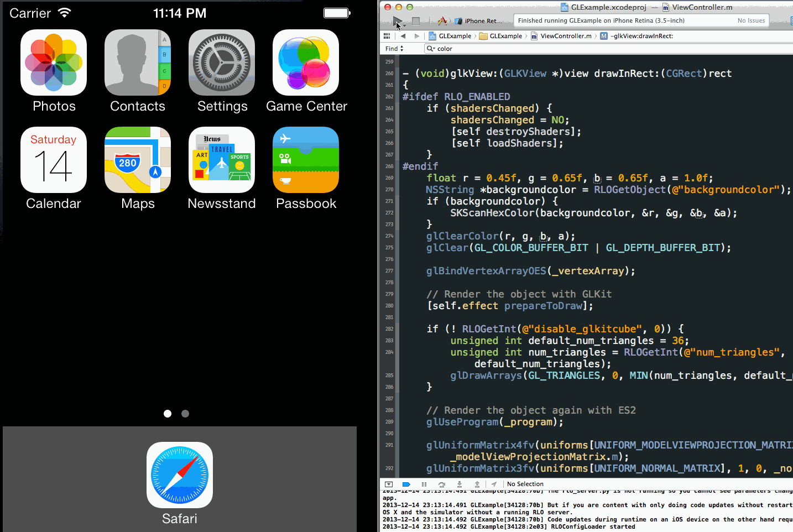Viewport: 793px width, 532px height.
Task: Click the simulator status bar clock 11:14 PM
Action: click(x=180, y=13)
